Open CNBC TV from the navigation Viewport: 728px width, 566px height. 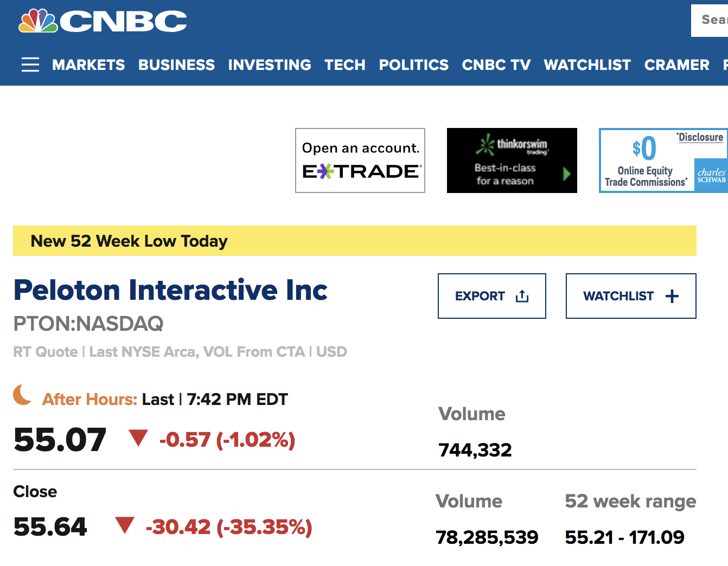(496, 65)
